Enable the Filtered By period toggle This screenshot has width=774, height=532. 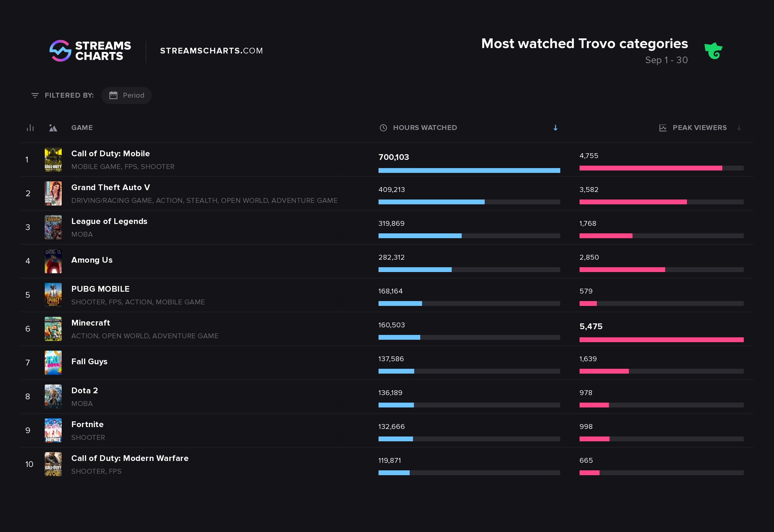pos(126,95)
